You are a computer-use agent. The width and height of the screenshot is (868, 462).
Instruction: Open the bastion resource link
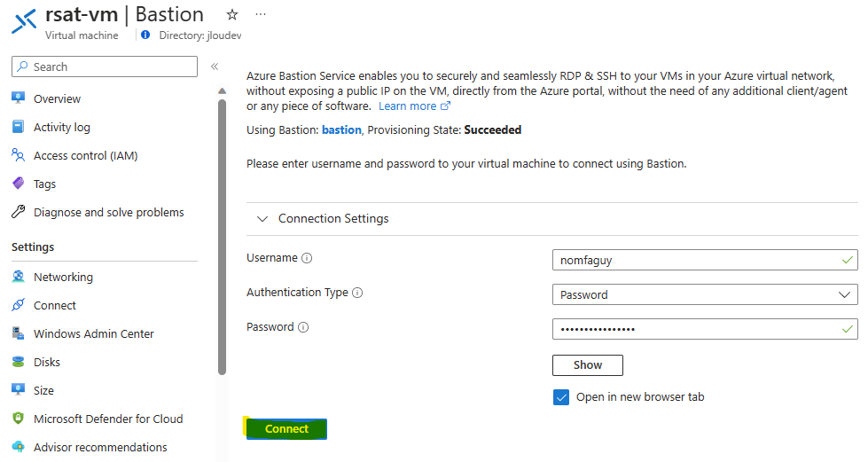click(341, 129)
